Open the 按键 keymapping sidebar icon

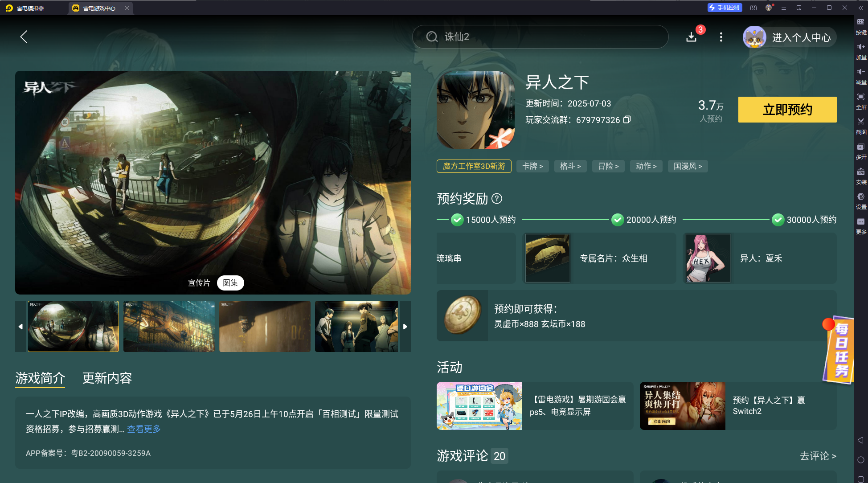click(x=861, y=26)
